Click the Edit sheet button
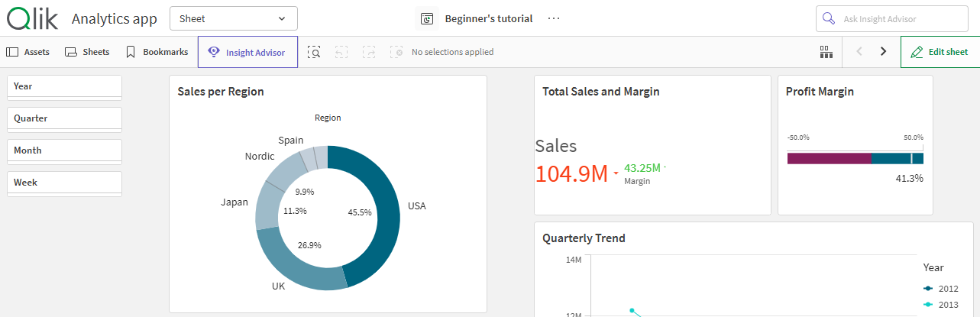The height and width of the screenshot is (317, 980). click(x=940, y=52)
